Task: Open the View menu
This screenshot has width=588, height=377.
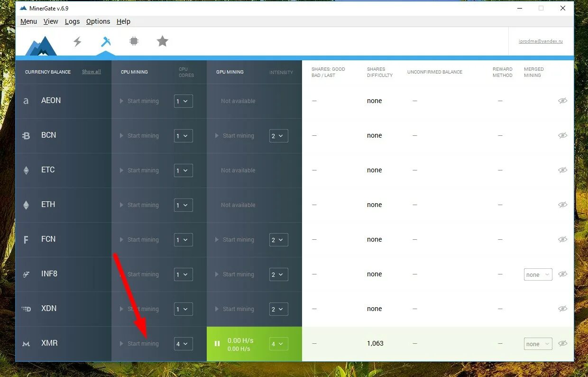Action: 51,21
